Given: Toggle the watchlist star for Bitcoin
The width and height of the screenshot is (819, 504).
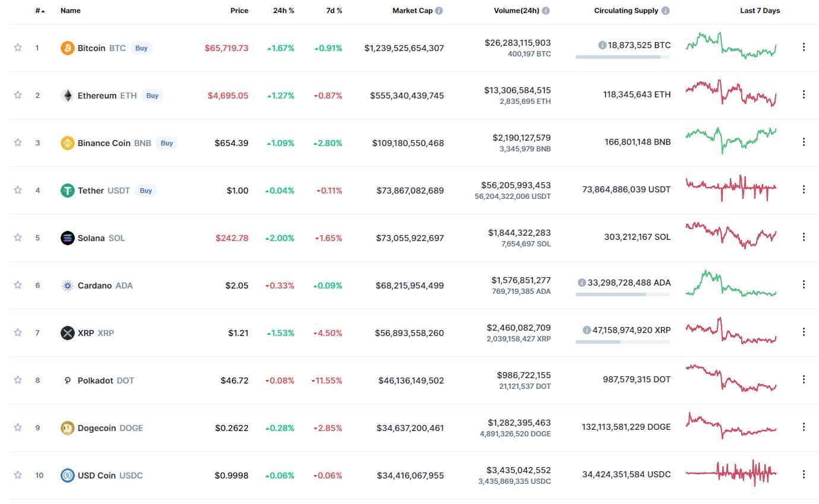Looking at the screenshot, I should pos(18,47).
